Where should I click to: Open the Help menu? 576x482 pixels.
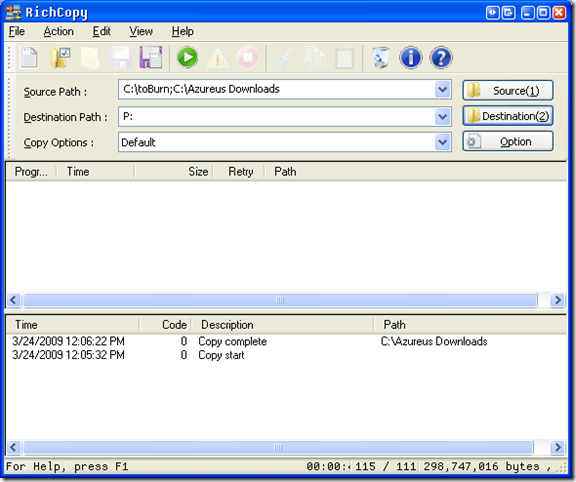point(183,31)
